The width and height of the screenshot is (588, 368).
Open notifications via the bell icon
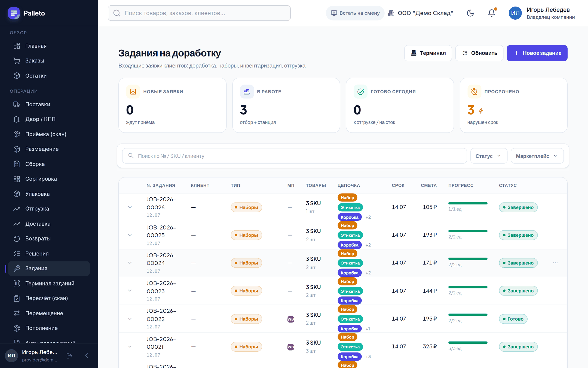coord(492,13)
